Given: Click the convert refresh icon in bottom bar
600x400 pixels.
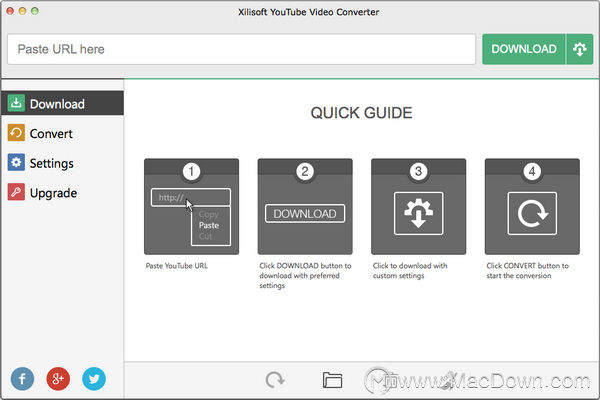Looking at the screenshot, I should click(275, 380).
